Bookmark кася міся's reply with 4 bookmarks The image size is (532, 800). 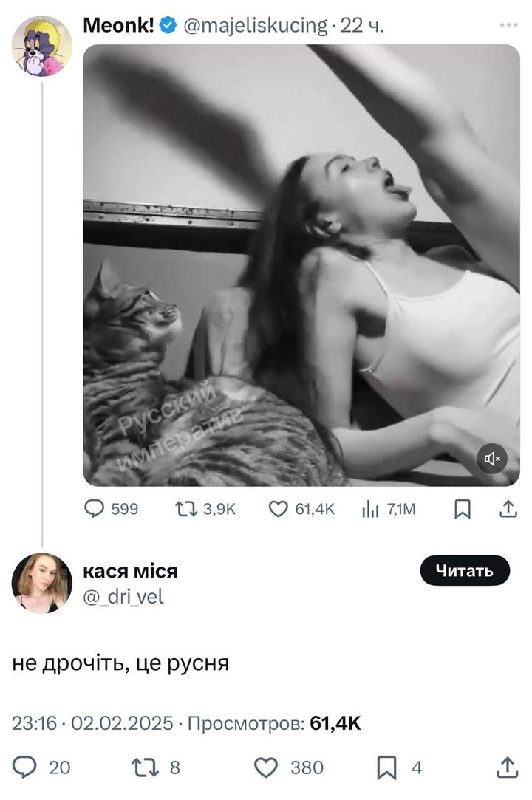coord(399,767)
